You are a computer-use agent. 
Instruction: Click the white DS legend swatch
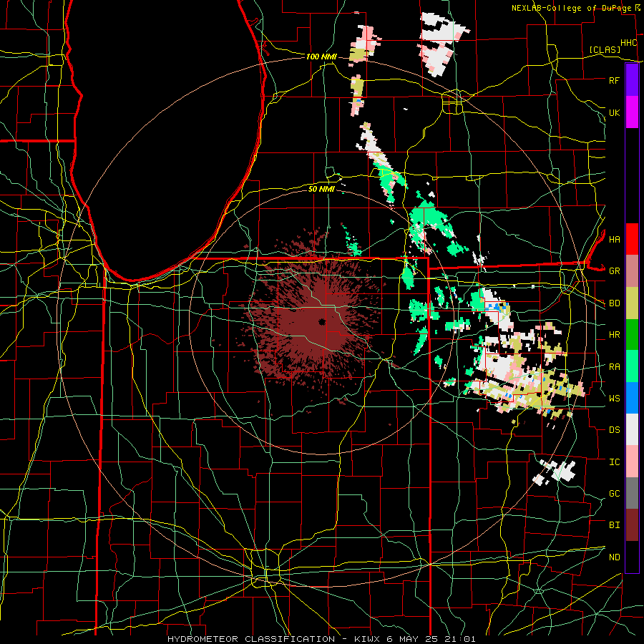point(632,429)
